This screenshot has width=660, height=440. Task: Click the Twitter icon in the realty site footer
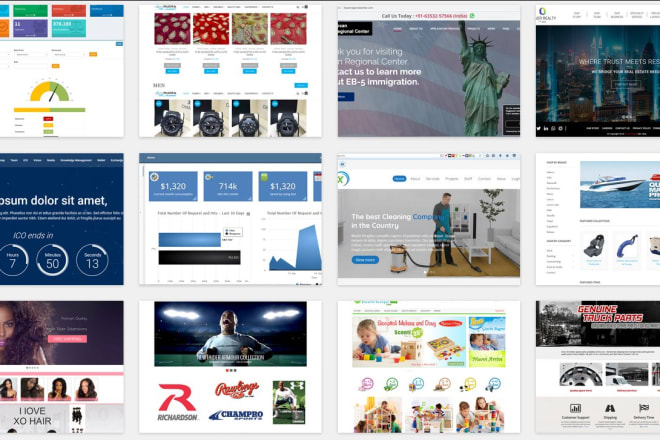tap(538, 128)
